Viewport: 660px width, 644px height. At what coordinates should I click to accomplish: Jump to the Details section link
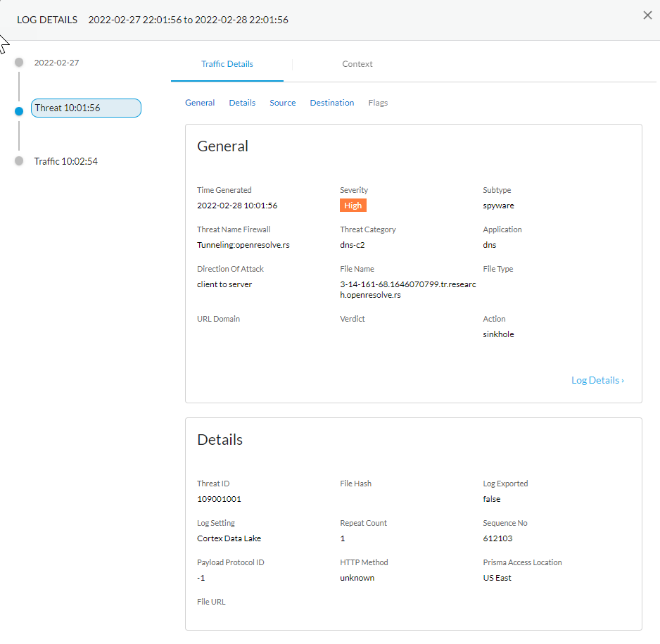click(x=242, y=103)
